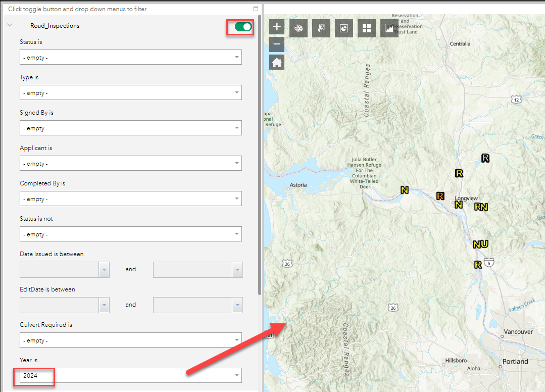The height and width of the screenshot is (392, 545).
Task: Open the 'Status is' dropdown
Action: [131, 57]
